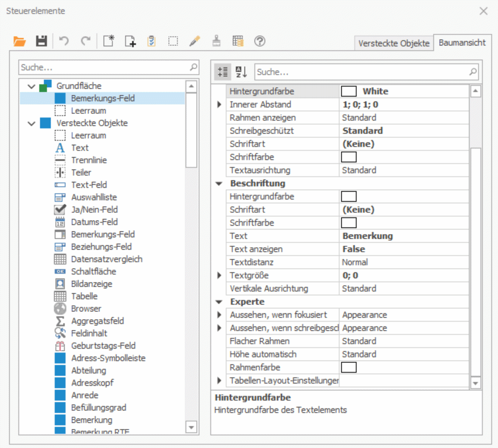Viewport: 498px width, 448px height.
Task: Collapse the Versteckte Objekte tree node
Action: [x=31, y=123]
